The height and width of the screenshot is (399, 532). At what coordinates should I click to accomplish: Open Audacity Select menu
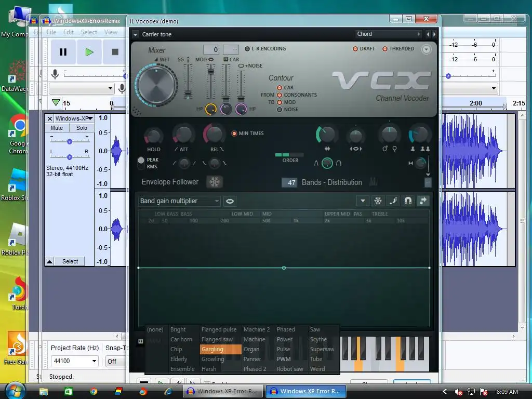click(x=89, y=32)
